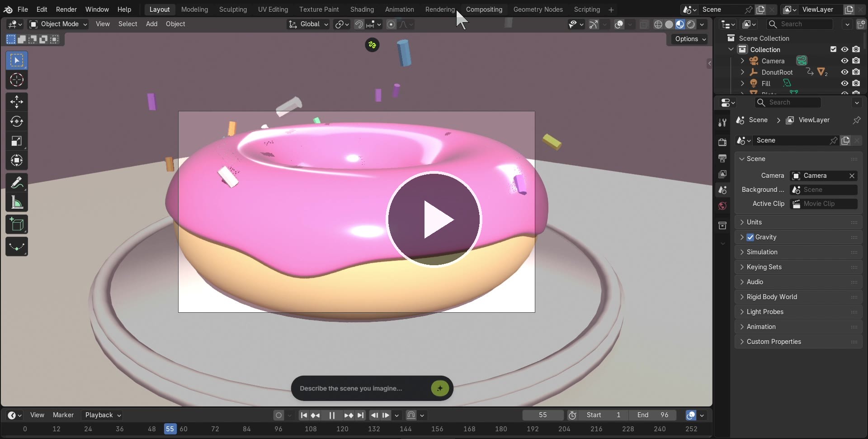Switch to the Geometry Nodes workspace
Viewport: 868px width, 439px height.
538,10
